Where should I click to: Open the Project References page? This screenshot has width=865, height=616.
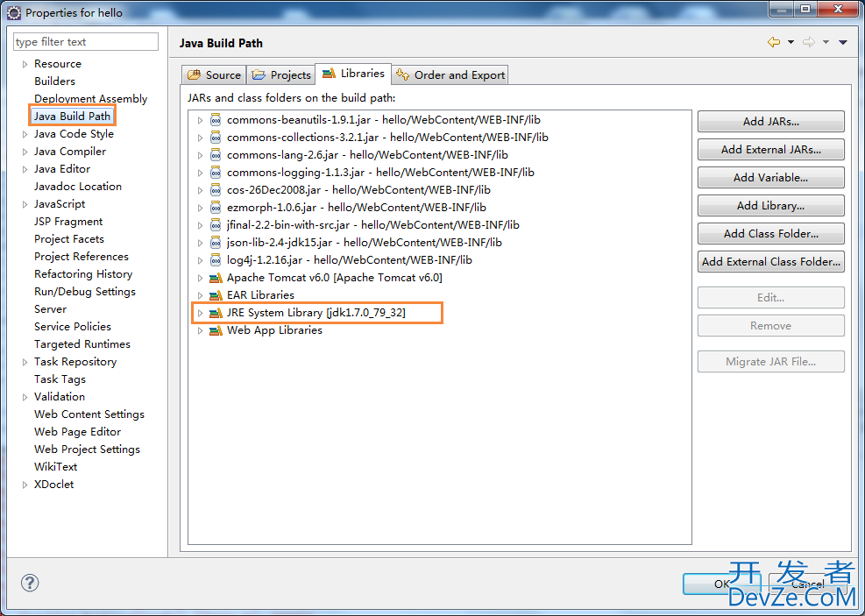(82, 257)
